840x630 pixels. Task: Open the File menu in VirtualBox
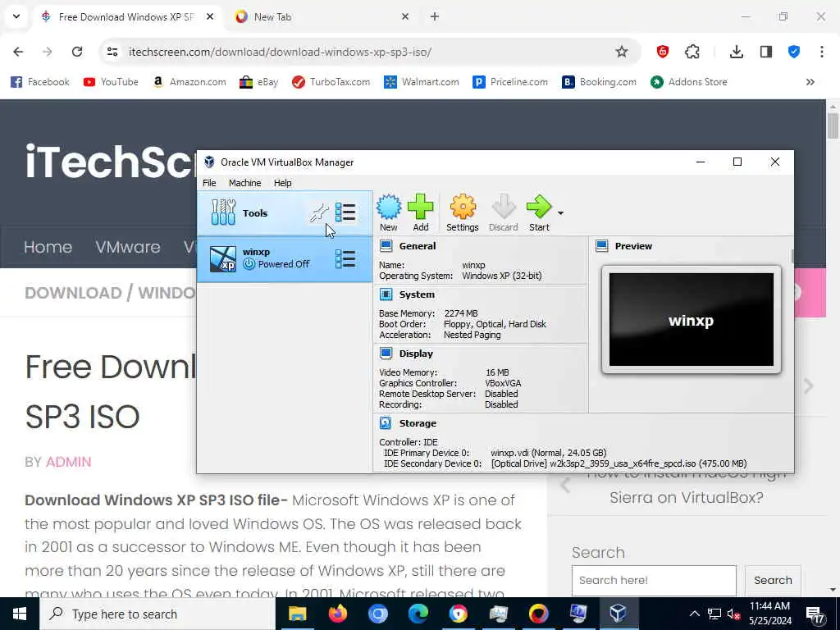209,183
